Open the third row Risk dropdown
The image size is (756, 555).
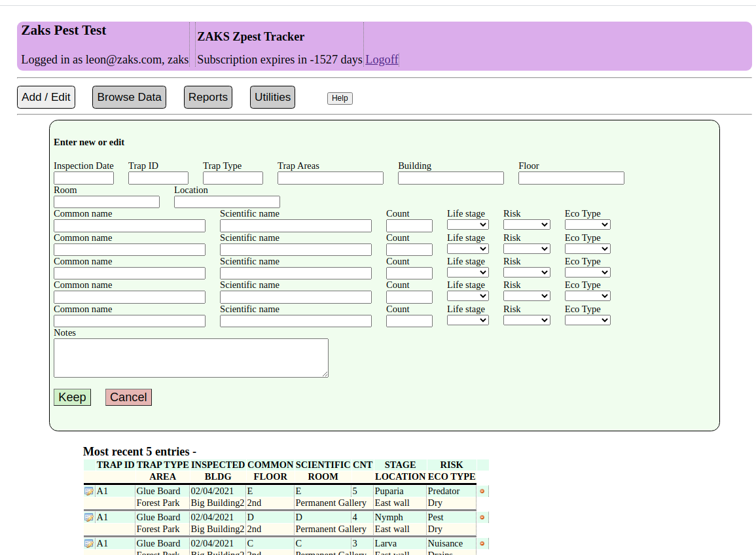tap(526, 272)
